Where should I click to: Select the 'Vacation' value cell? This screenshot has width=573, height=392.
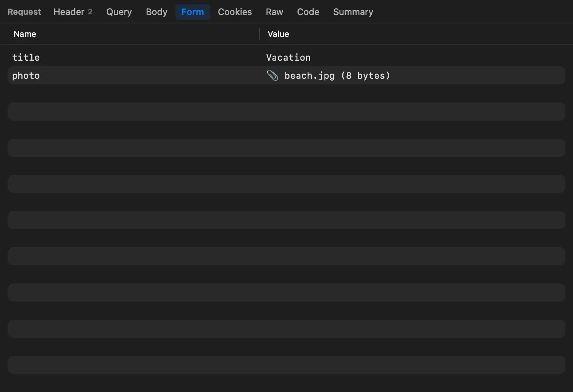288,57
